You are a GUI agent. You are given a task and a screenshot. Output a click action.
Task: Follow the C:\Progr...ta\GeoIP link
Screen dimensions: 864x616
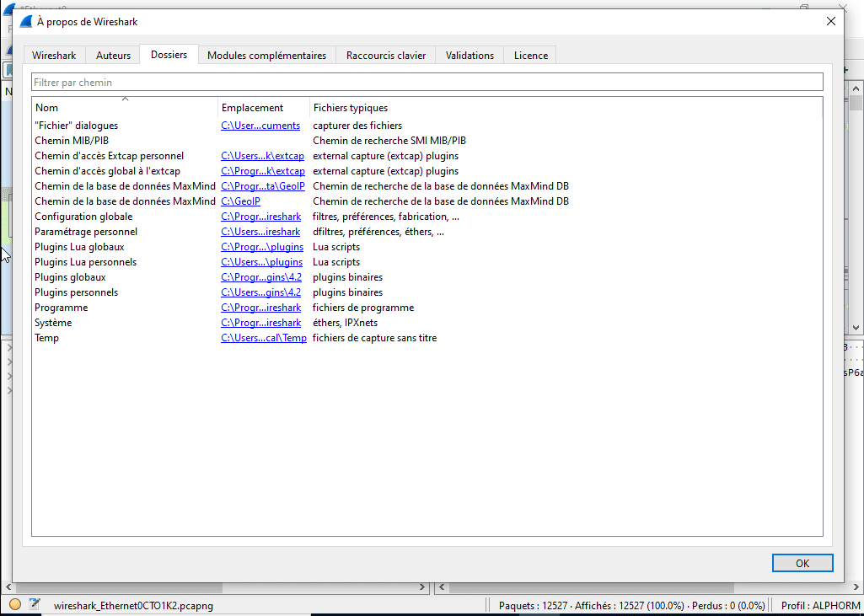click(x=263, y=186)
